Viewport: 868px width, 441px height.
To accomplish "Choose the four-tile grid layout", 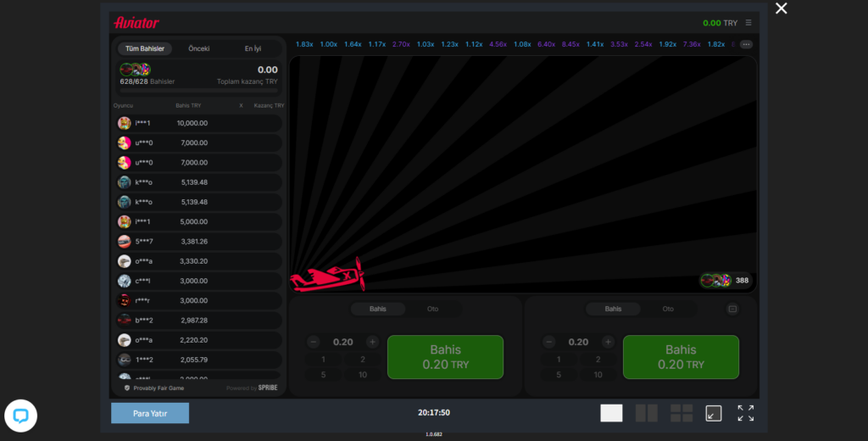I will [682, 413].
